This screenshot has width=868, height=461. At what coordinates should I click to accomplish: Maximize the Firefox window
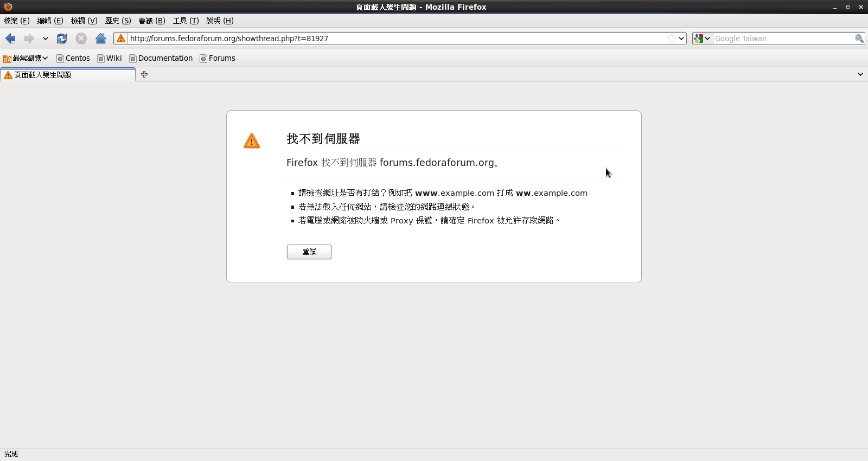848,7
